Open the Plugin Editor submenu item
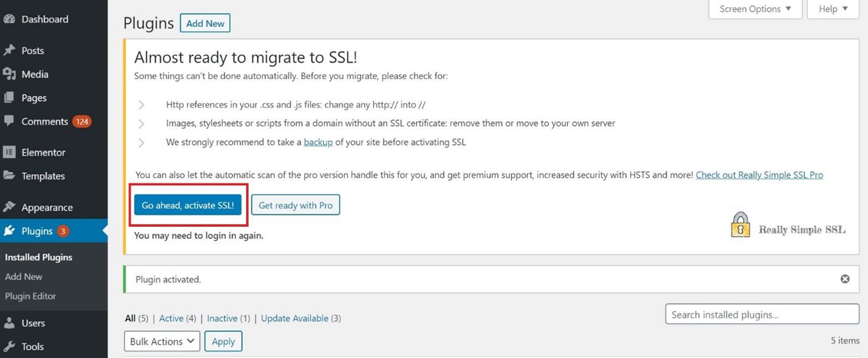Image resolution: width=868 pixels, height=358 pixels. click(x=30, y=296)
